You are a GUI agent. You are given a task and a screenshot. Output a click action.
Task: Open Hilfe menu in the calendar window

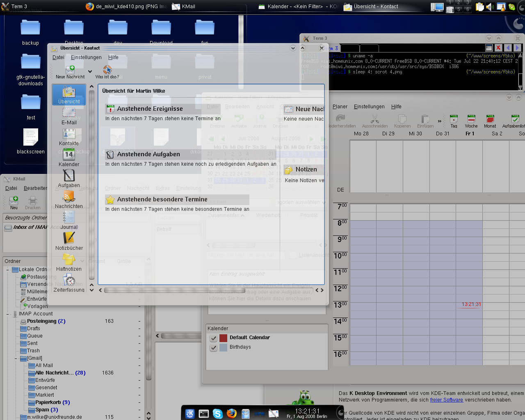pyautogui.click(x=396, y=107)
